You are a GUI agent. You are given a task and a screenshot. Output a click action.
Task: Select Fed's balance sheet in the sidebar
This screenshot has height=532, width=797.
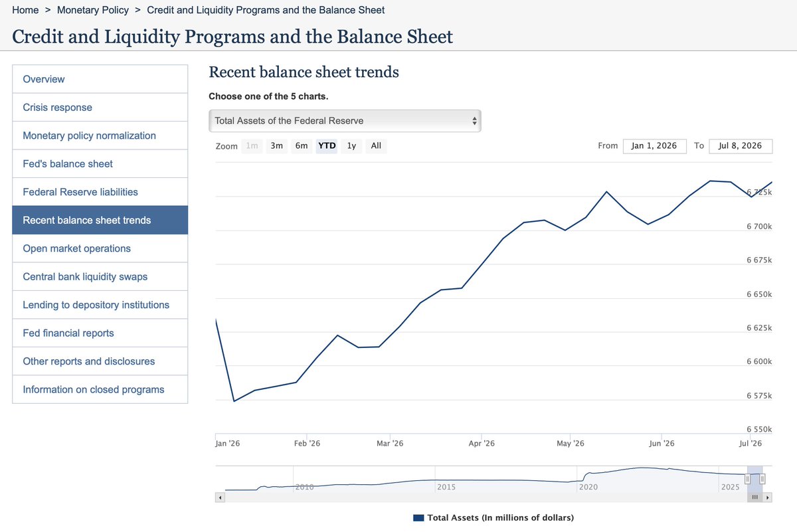(100, 163)
